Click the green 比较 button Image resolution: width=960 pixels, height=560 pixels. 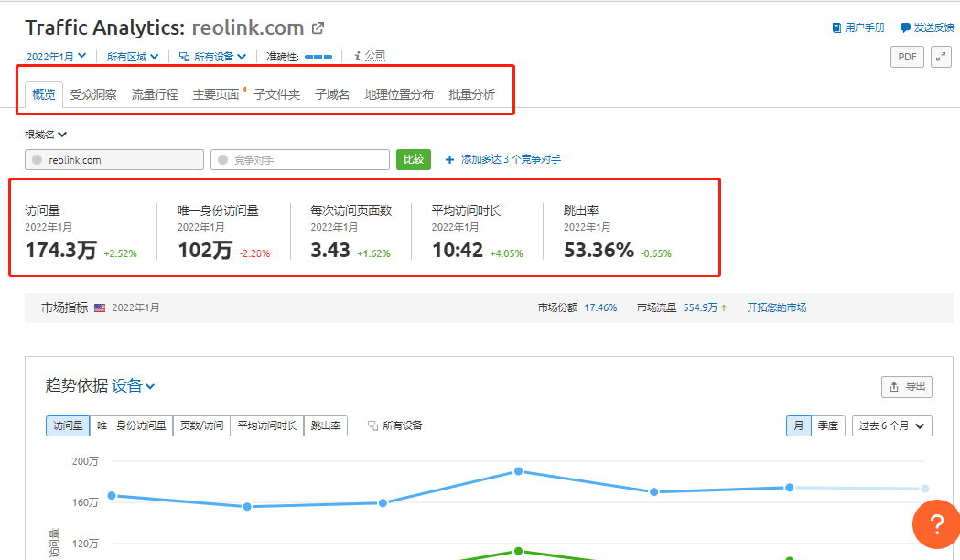click(414, 160)
